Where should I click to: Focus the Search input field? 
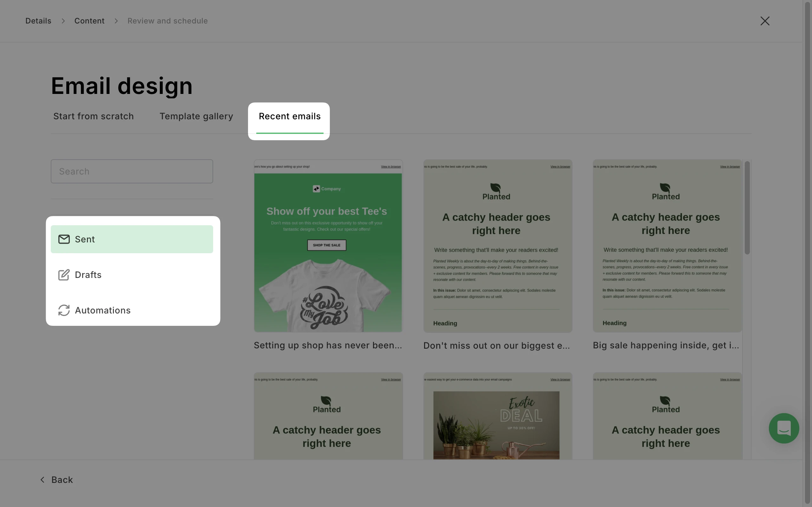pos(132,171)
